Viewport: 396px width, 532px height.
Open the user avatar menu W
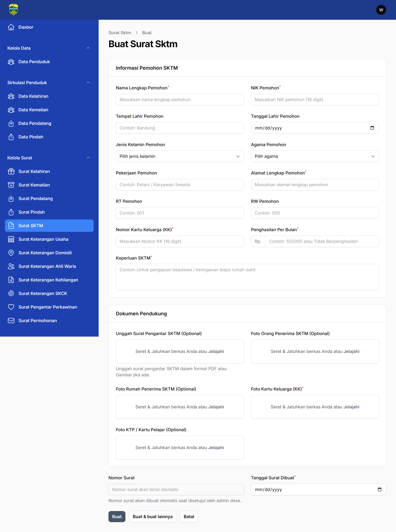381,10
